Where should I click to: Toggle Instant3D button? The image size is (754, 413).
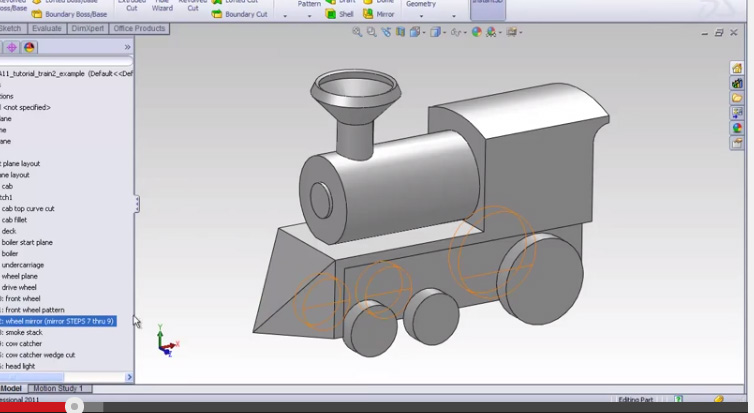click(488, 8)
